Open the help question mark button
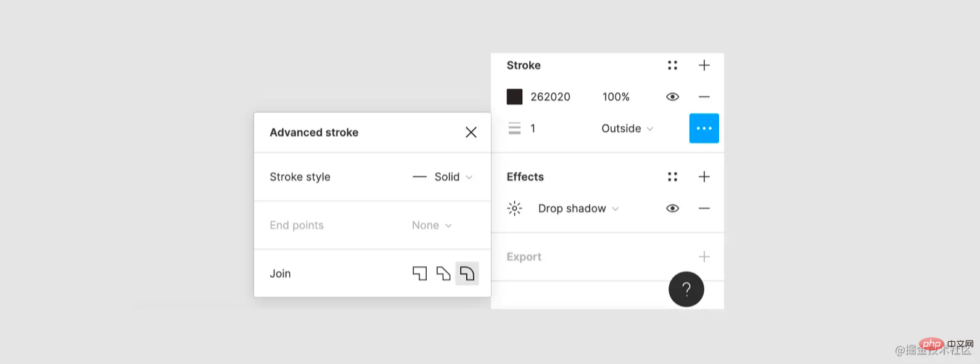This screenshot has width=980, height=364. coord(686,289)
